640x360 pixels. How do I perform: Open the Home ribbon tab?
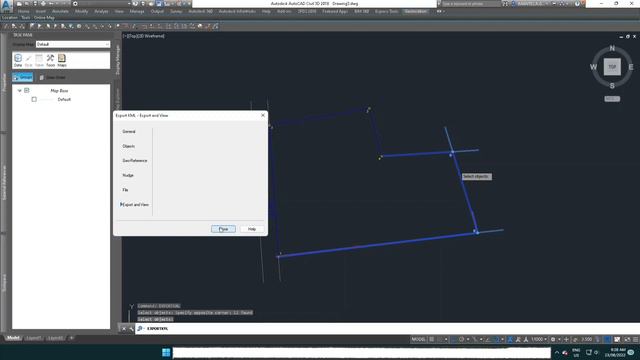point(24,11)
